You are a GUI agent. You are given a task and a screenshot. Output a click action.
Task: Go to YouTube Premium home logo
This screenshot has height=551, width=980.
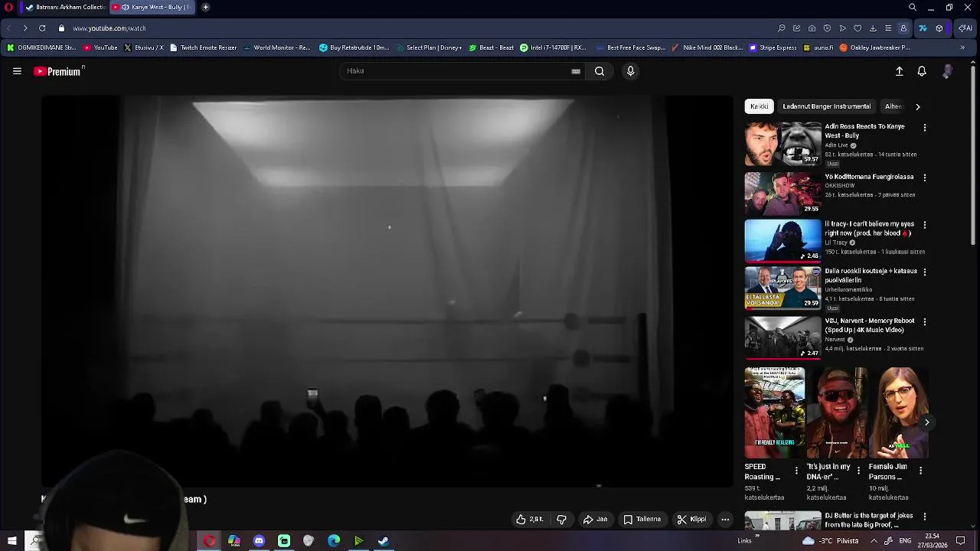(x=58, y=71)
